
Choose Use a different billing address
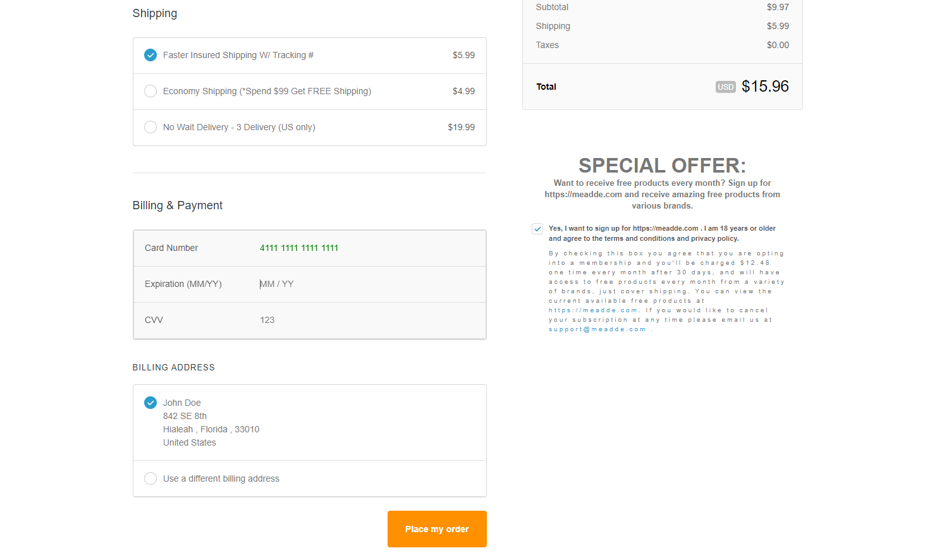coord(150,478)
